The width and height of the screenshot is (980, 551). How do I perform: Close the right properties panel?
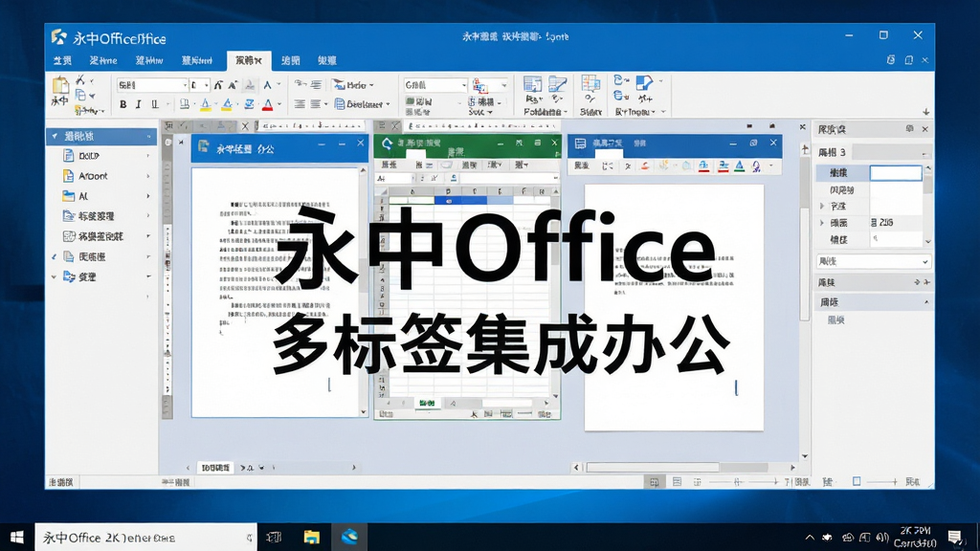pyautogui.click(x=925, y=129)
